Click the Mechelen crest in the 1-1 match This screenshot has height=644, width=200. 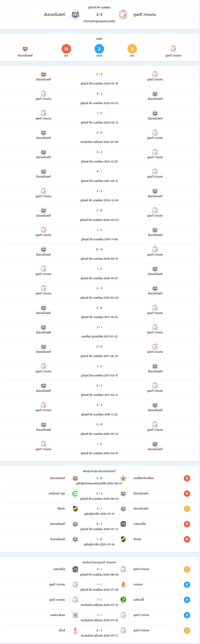pos(123,584)
